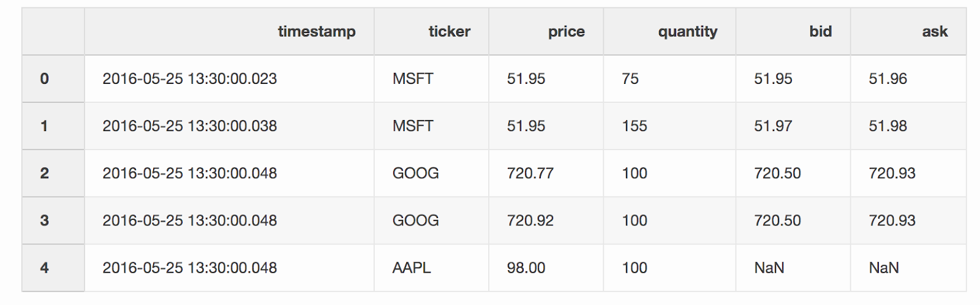Screen dimensions: 980x305
Task: Click the ticker column header
Action: coord(449,32)
